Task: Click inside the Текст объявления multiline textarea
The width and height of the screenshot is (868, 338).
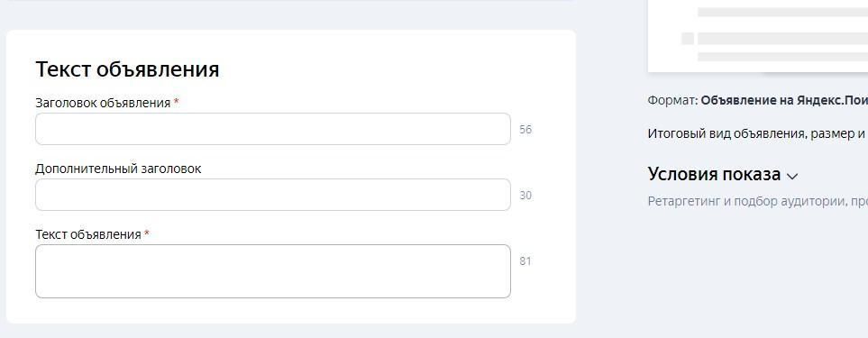Action: (x=273, y=271)
